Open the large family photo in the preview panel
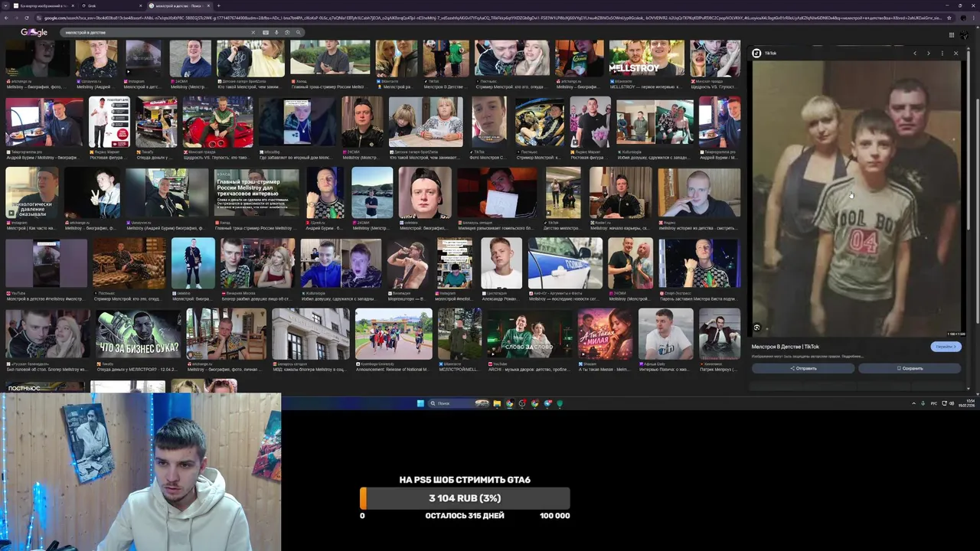This screenshot has width=980, height=551. point(856,197)
